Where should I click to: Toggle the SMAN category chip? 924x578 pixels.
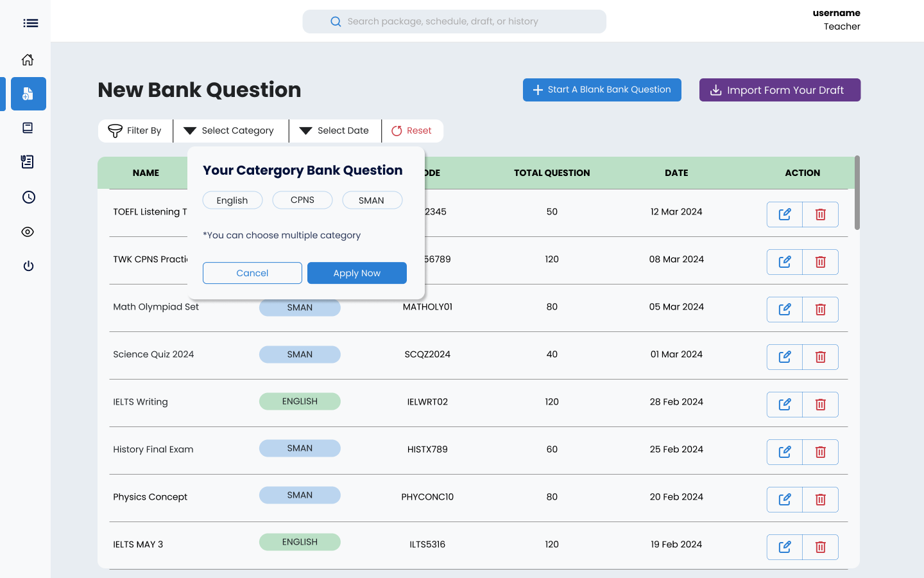(372, 200)
